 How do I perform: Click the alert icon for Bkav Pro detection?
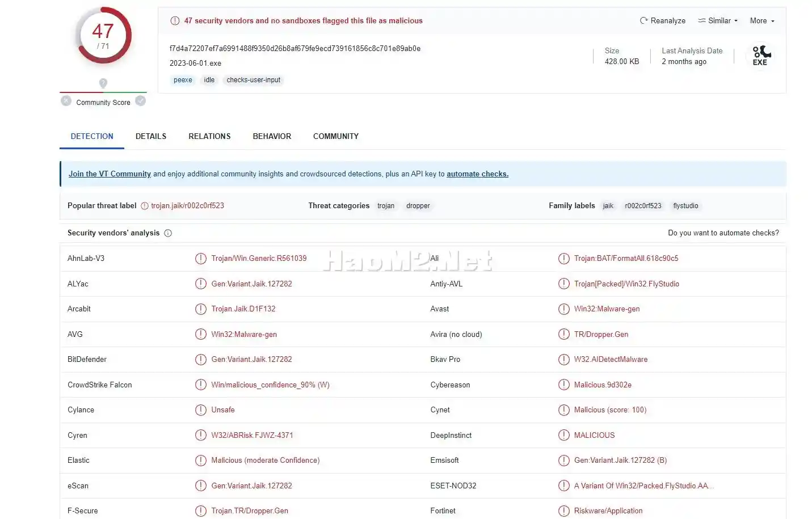[x=563, y=360]
